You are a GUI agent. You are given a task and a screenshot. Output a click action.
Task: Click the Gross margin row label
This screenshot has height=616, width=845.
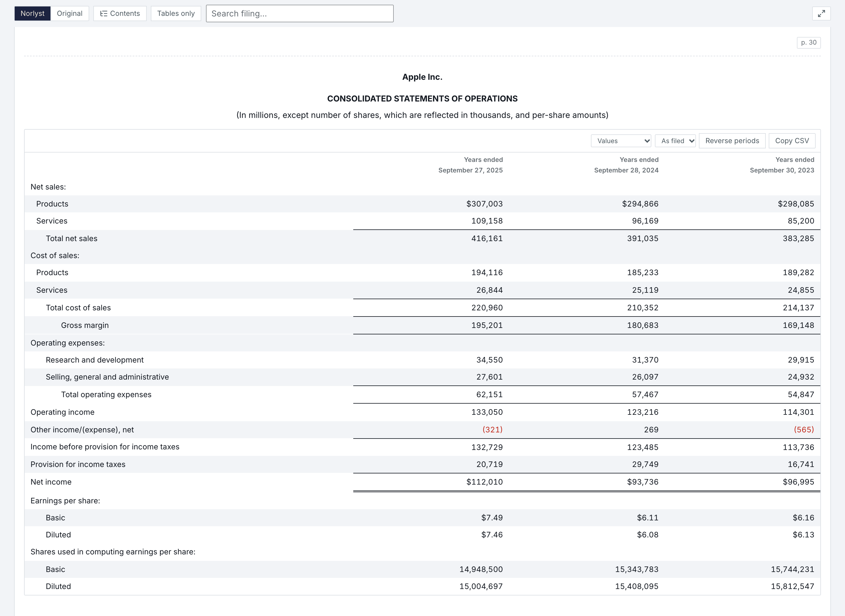click(85, 326)
